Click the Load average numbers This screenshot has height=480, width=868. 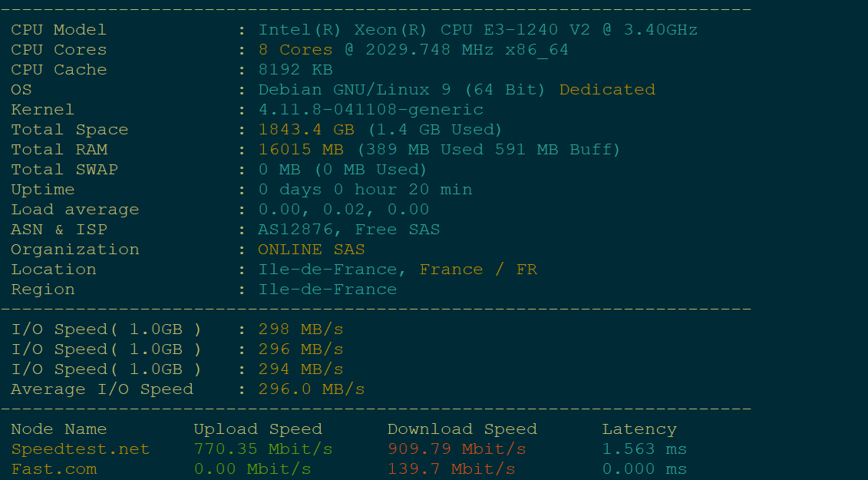tap(344, 210)
